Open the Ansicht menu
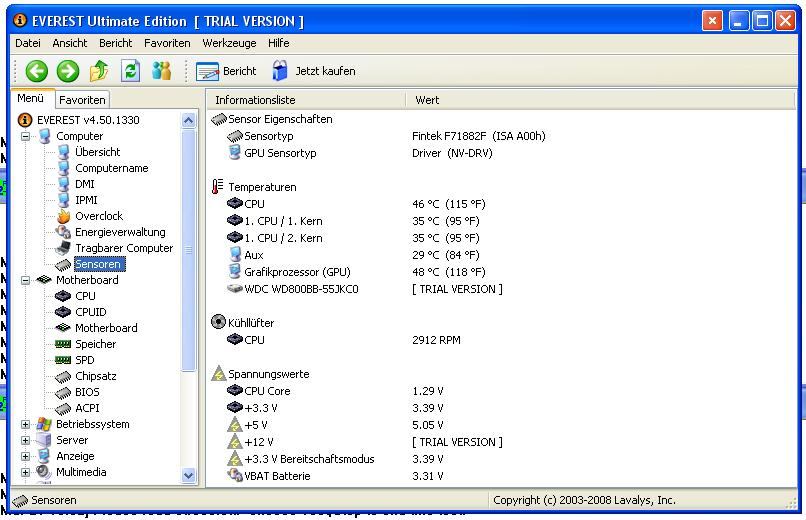806x520 pixels. [x=70, y=43]
